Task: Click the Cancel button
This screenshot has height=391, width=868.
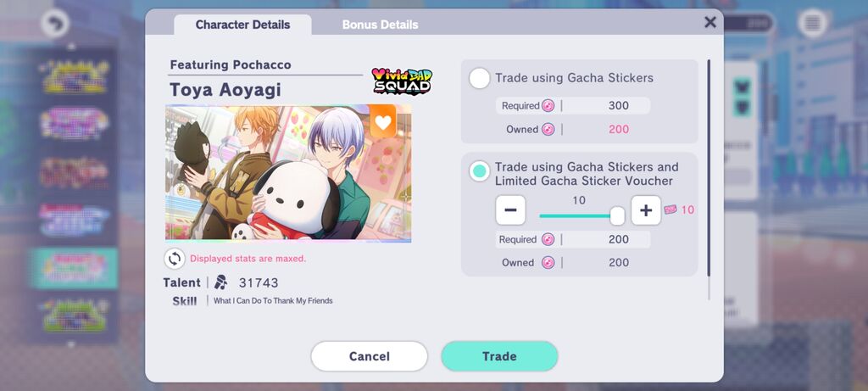Action: tap(370, 356)
